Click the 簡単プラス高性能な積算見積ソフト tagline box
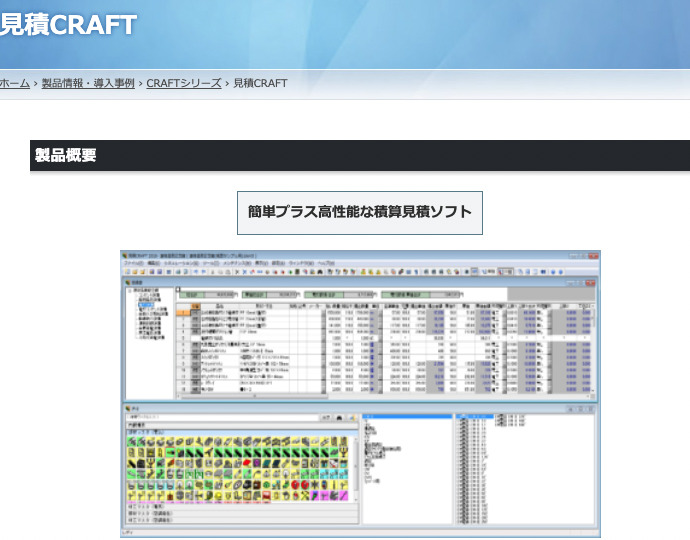The width and height of the screenshot is (690, 540). click(360, 213)
